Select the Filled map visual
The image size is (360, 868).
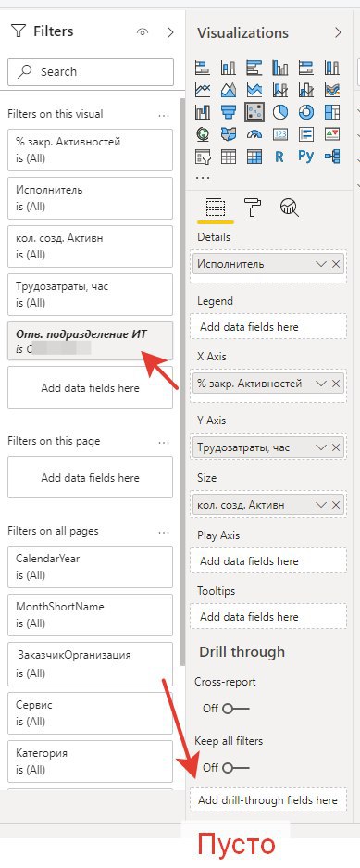point(229,134)
